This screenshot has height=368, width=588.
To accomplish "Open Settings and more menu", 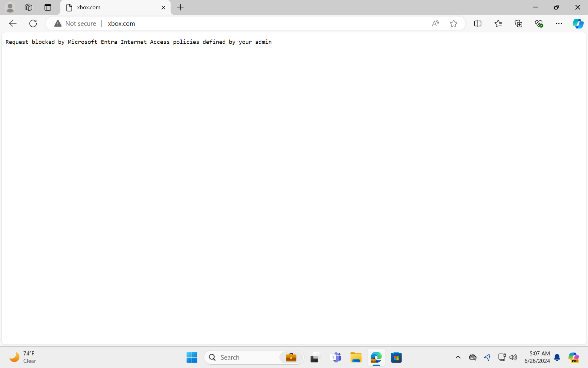I will [559, 24].
